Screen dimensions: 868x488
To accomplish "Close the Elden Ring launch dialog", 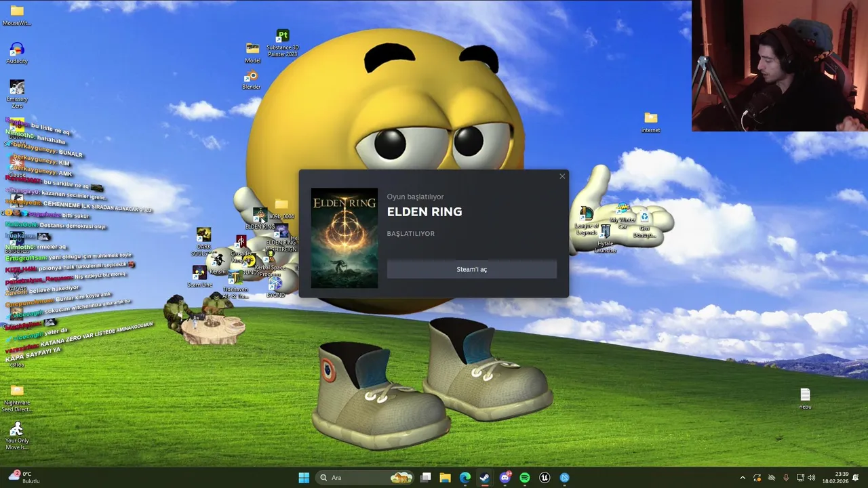I will [x=562, y=177].
